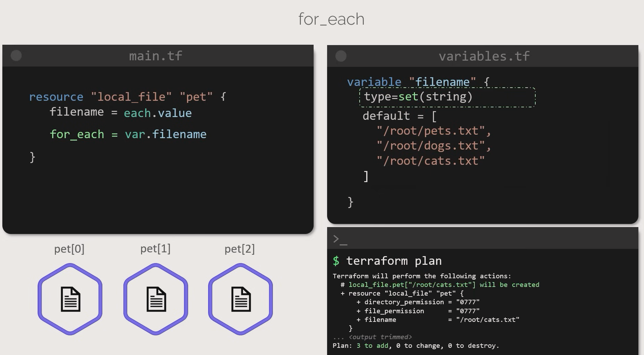
Task: Click the "/root/pets.txt" string
Action: pyautogui.click(x=434, y=131)
